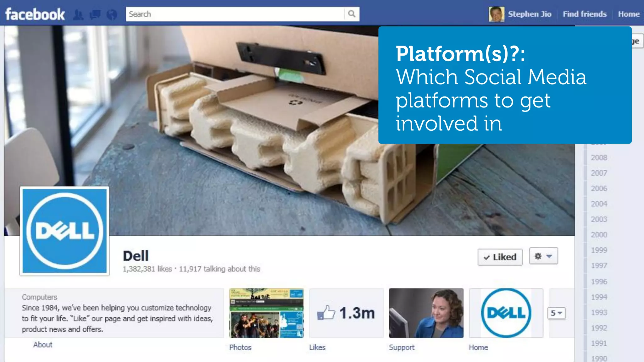
Task: Click Photos label under thumbnail
Action: [240, 348]
